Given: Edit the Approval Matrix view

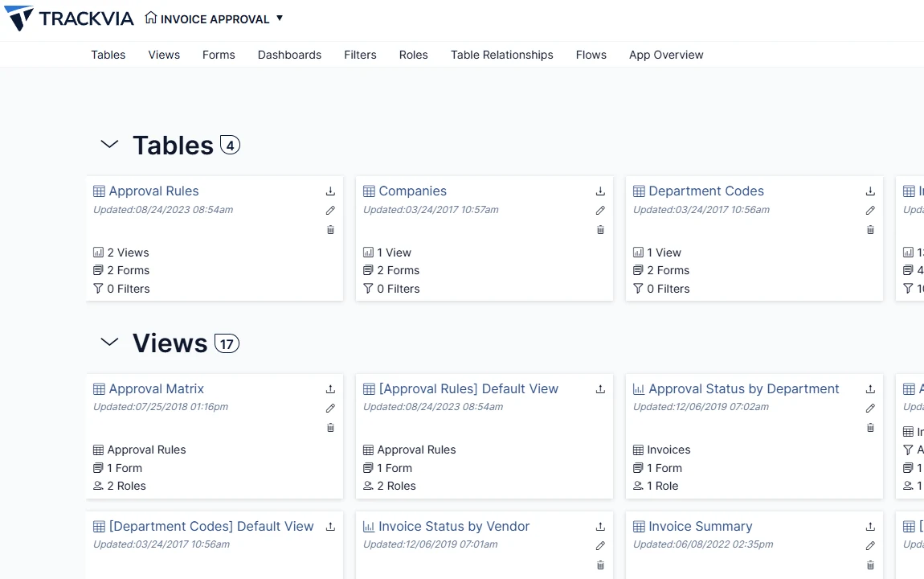Looking at the screenshot, I should pyautogui.click(x=330, y=408).
